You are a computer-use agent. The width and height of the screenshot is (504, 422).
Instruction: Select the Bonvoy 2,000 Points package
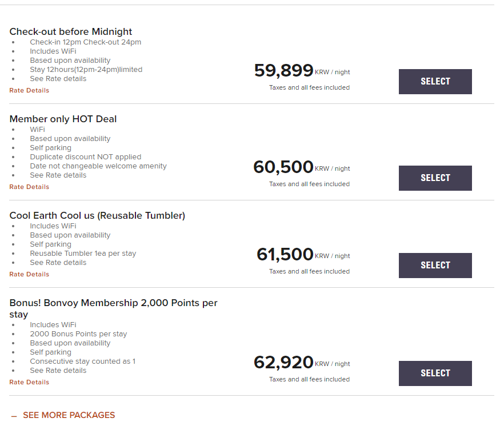(435, 373)
